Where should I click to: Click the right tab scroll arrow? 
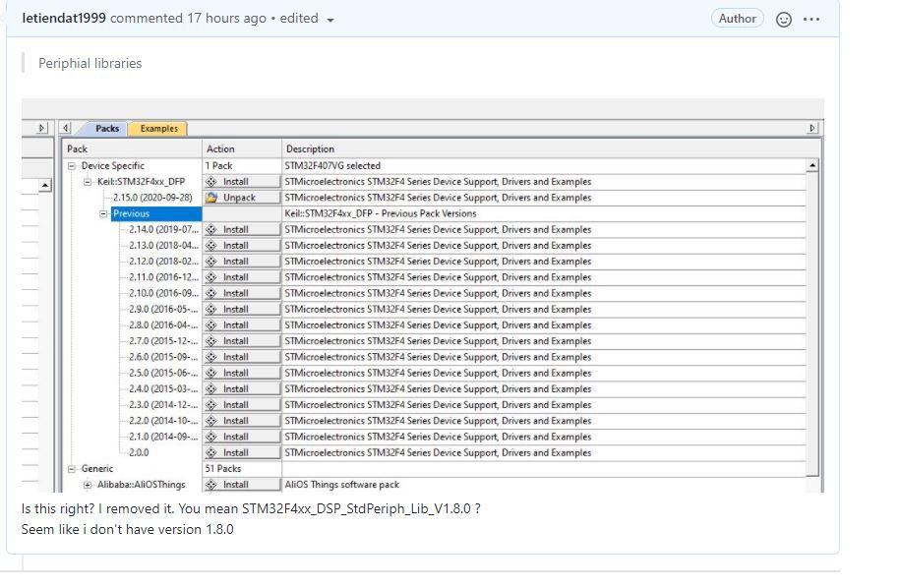point(811,128)
